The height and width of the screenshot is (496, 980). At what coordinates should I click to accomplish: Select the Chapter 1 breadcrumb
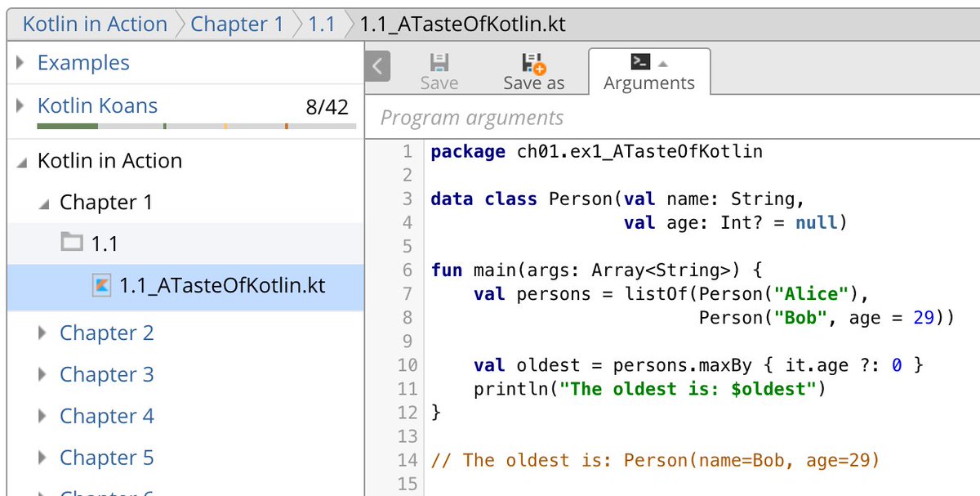tap(237, 25)
